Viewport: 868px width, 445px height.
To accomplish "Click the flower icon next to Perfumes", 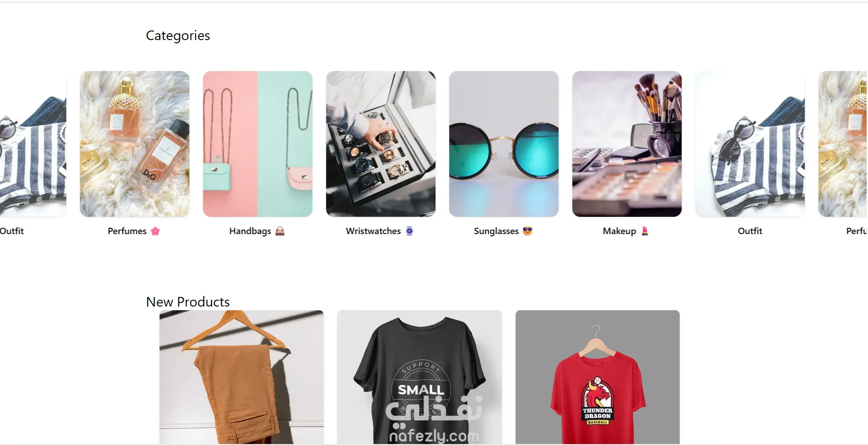I will 155,231.
